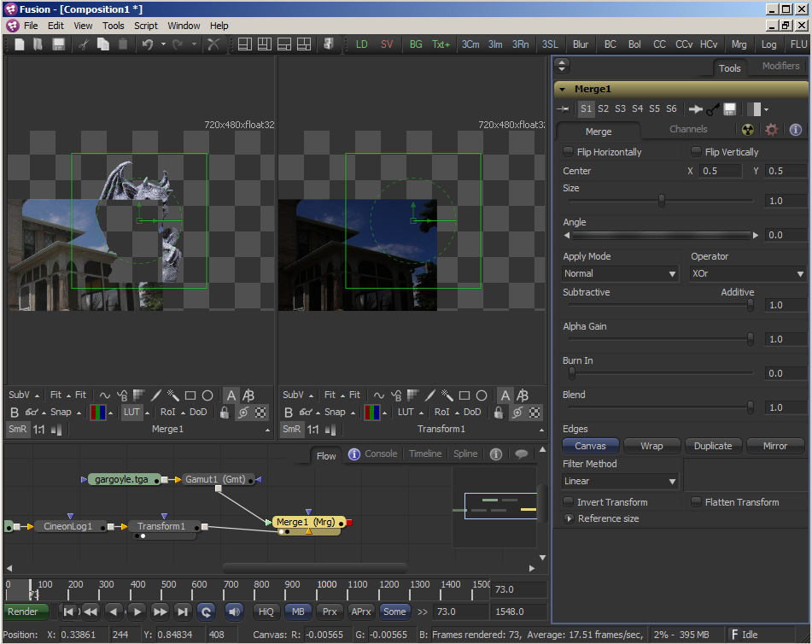Check the Invert Transform option

click(x=569, y=502)
